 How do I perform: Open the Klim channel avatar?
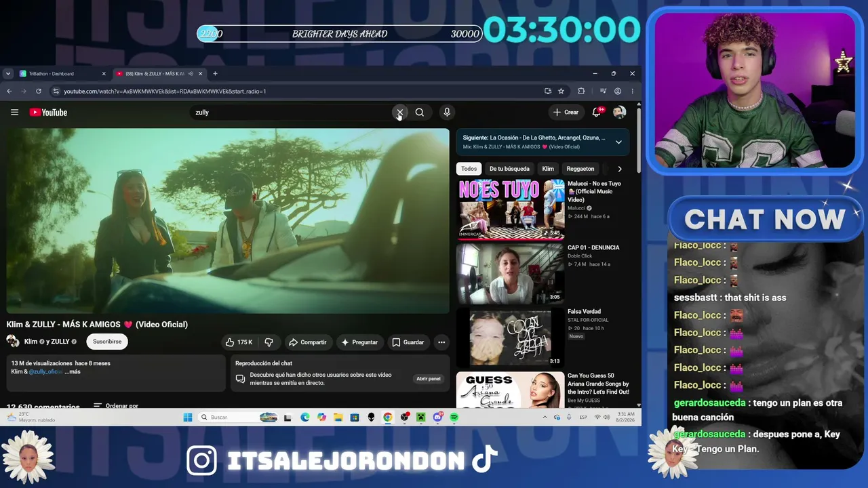pos(13,342)
